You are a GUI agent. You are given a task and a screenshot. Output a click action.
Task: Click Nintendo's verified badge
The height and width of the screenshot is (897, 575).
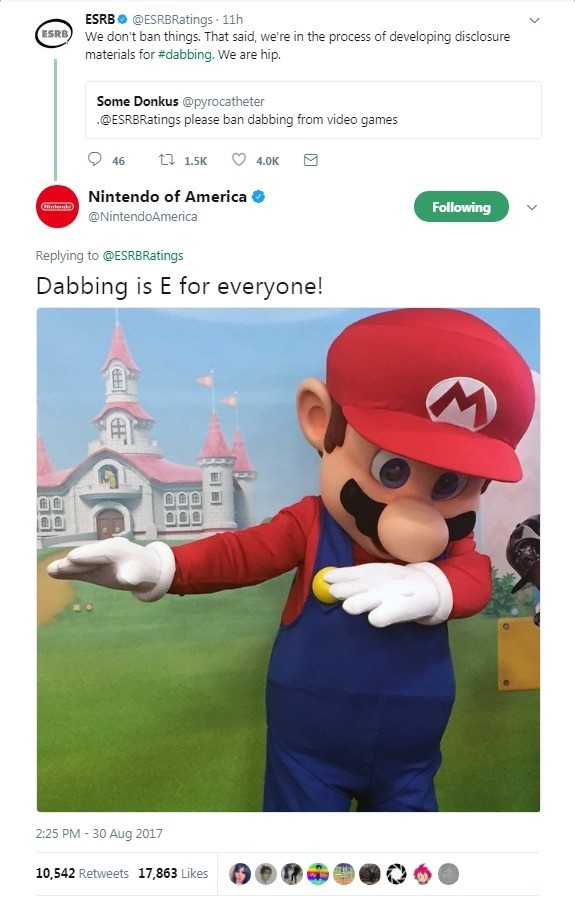click(259, 197)
